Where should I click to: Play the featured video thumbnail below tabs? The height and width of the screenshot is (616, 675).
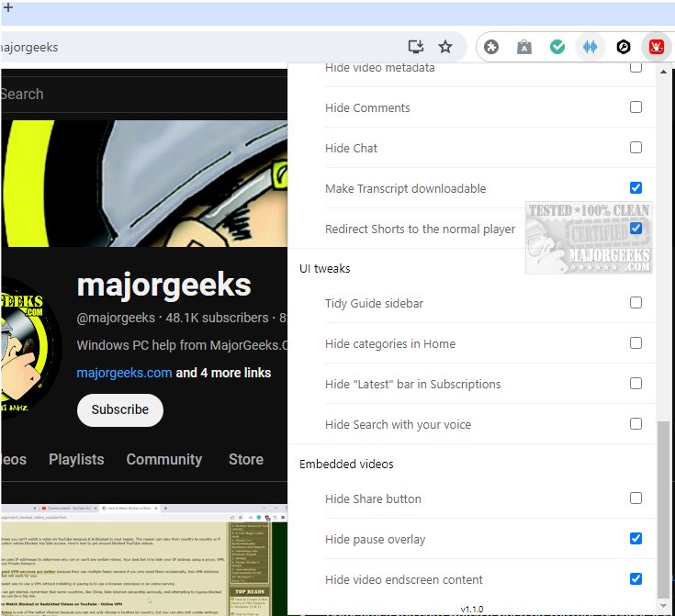tap(144, 560)
